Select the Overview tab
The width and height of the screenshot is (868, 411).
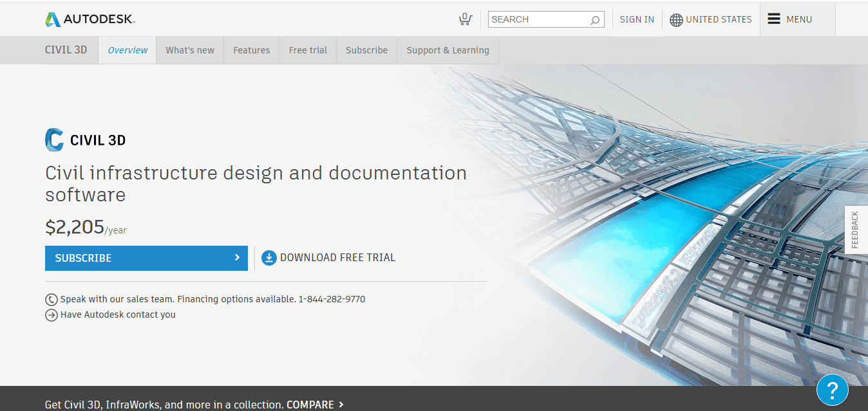point(127,50)
